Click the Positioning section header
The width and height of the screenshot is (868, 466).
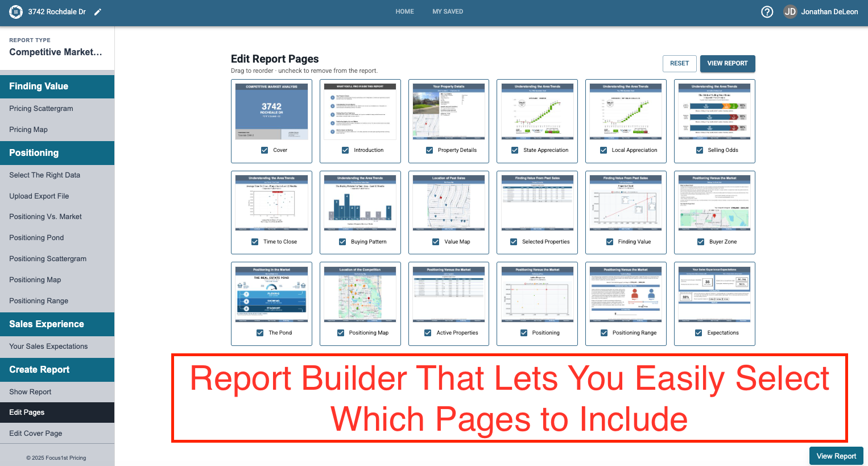tap(57, 153)
